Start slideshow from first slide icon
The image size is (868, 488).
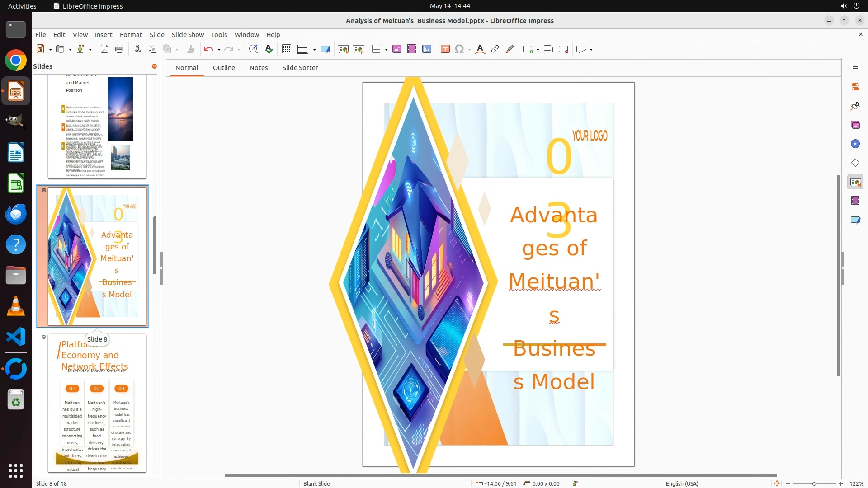coord(344,49)
